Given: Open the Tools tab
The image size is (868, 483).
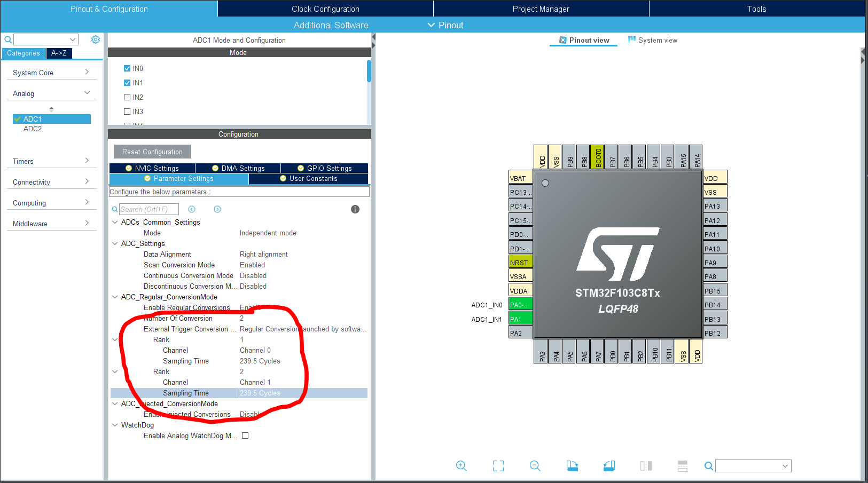Looking at the screenshot, I should click(x=756, y=9).
